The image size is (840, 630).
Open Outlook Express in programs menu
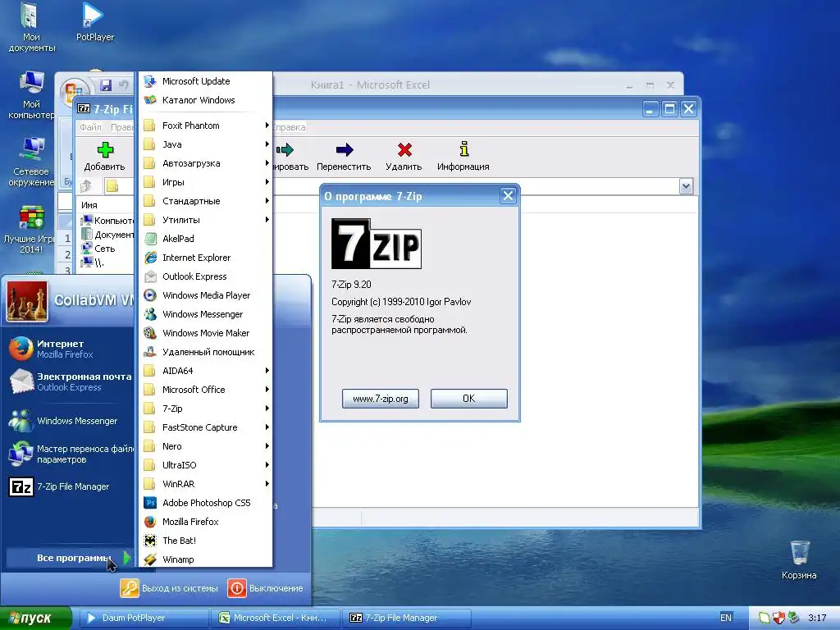click(206, 276)
